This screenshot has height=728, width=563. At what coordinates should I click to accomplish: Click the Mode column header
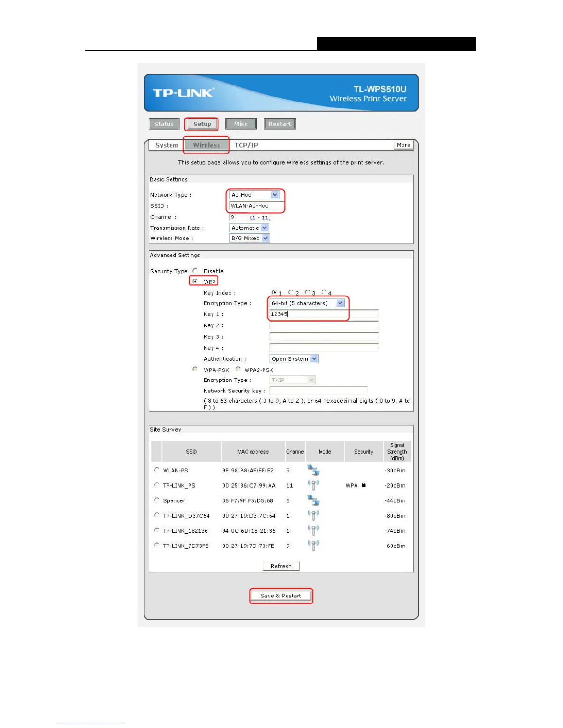pyautogui.click(x=325, y=452)
